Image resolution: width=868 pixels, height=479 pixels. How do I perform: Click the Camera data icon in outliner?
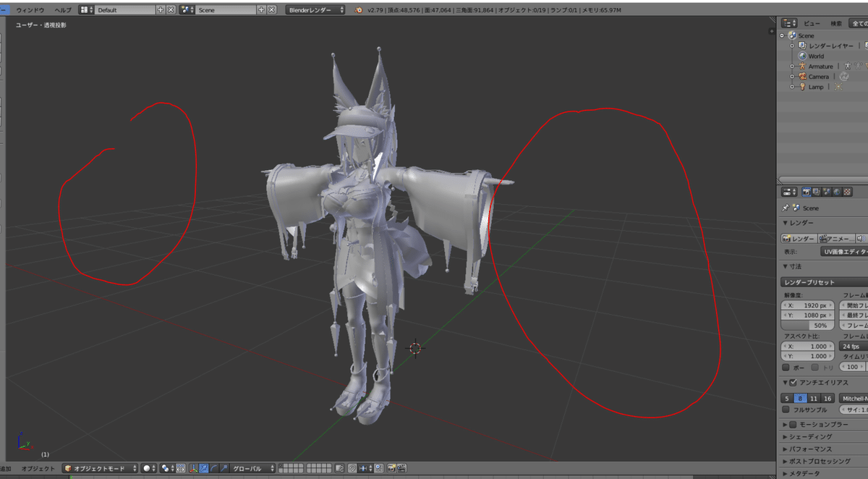pos(843,76)
